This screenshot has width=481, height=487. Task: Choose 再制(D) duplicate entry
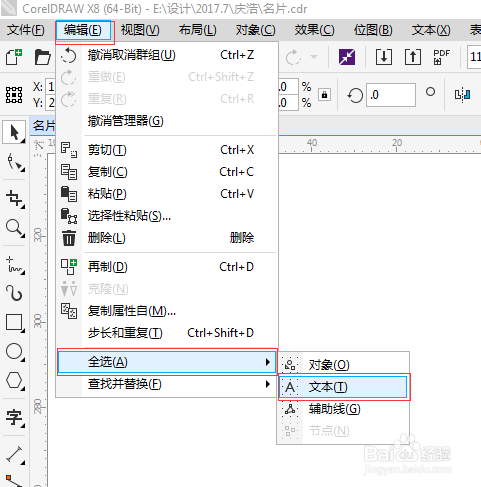[167, 267]
